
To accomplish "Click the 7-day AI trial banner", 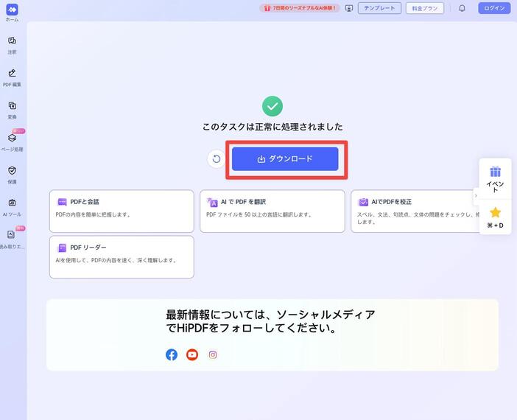I will click(x=300, y=8).
